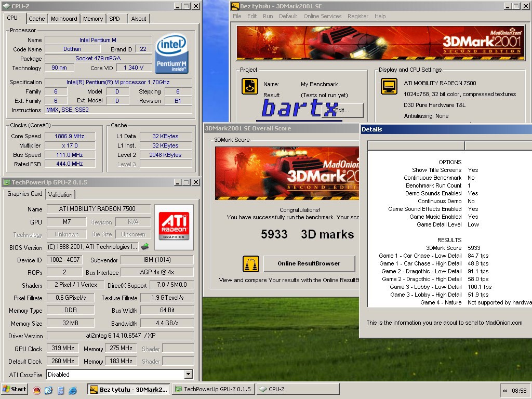Click the Windows Start button
The image size is (532, 399).
pyautogui.click(x=14, y=390)
